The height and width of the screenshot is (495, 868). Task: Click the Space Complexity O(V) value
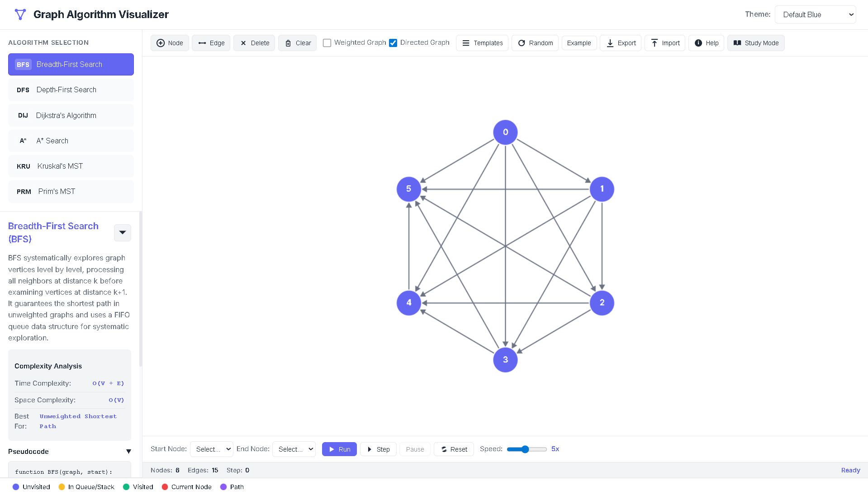[116, 400]
